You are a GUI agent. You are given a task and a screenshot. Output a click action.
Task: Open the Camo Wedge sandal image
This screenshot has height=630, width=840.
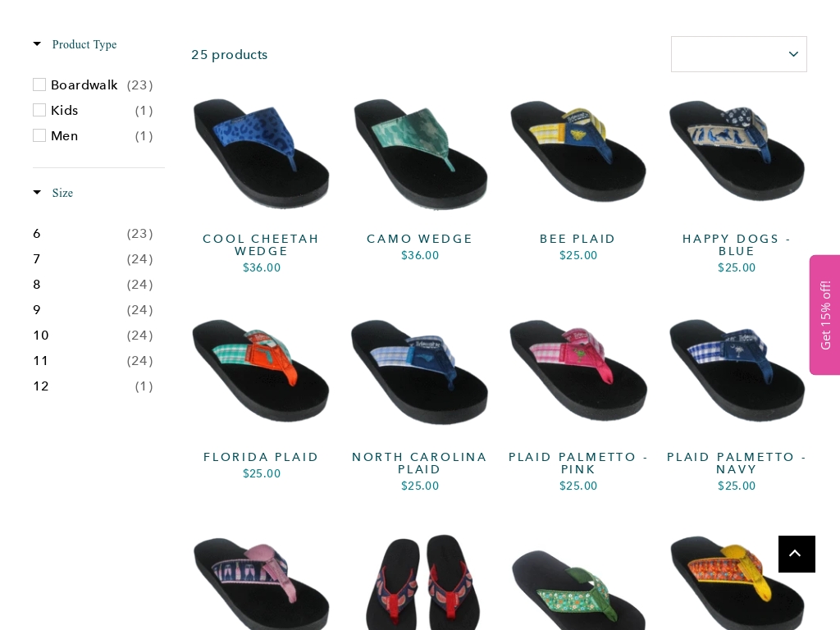pyautogui.click(x=420, y=153)
